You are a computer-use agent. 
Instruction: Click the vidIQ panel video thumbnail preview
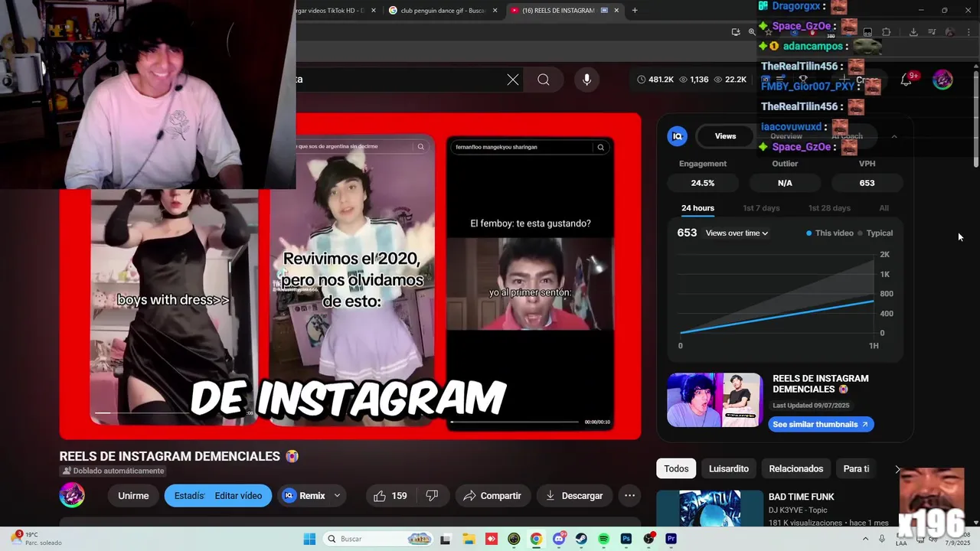714,399
